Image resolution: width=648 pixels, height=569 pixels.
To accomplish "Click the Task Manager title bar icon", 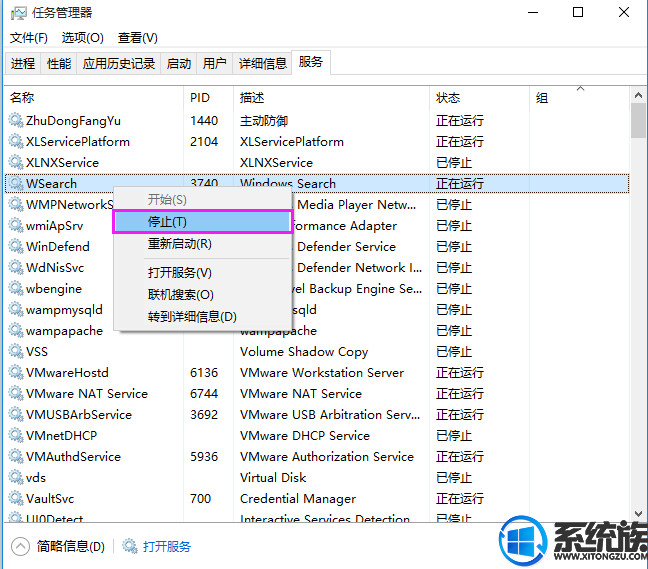I will (18, 13).
